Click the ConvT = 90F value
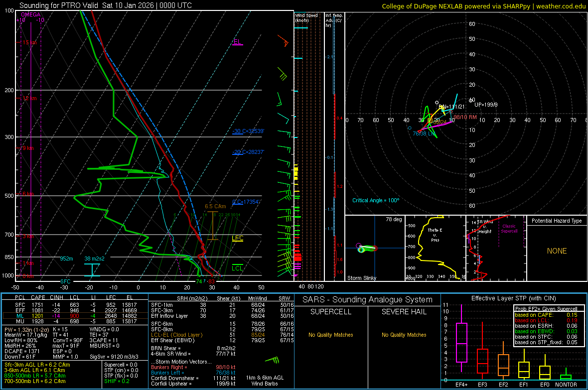The image size is (588, 390). pos(67,340)
